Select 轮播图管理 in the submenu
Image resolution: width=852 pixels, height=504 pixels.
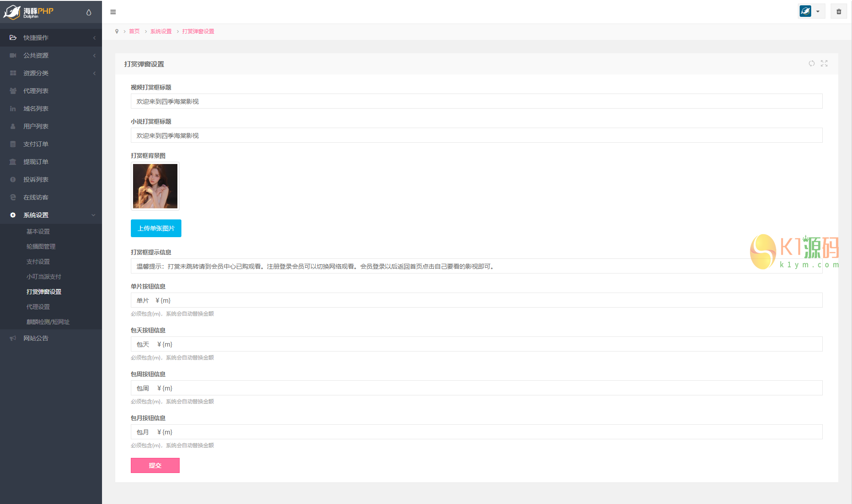(x=41, y=246)
